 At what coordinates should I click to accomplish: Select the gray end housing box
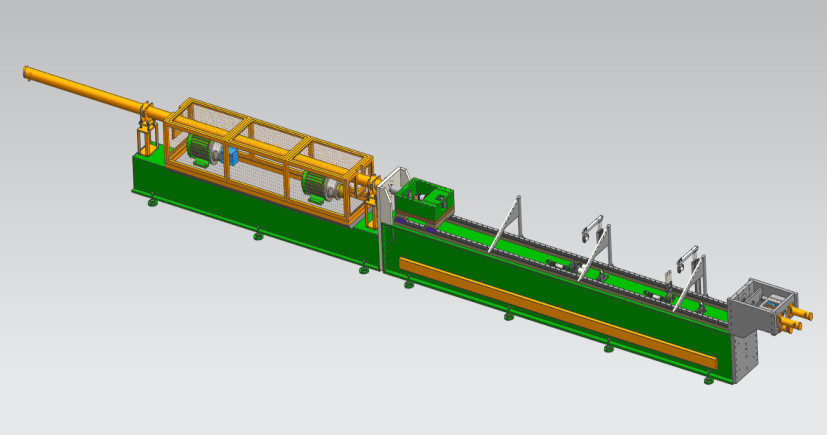(762, 307)
